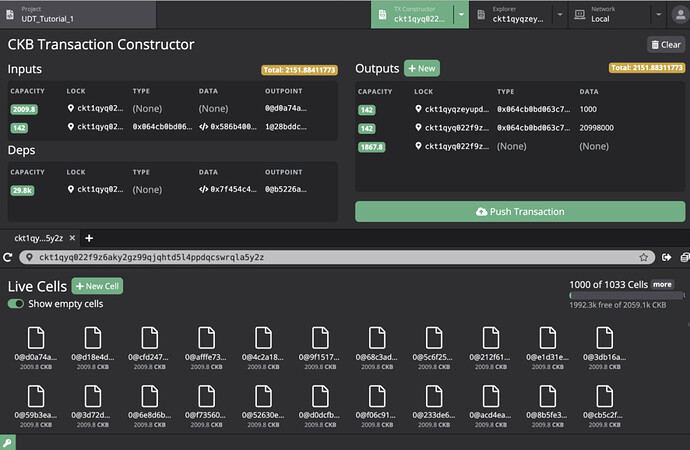Open live cell 0@cfd247
The width and height of the screenshot is (690, 450).
[x=149, y=347]
